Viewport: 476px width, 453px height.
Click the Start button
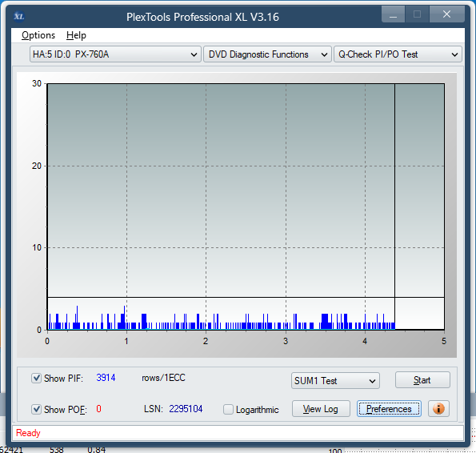(x=422, y=380)
